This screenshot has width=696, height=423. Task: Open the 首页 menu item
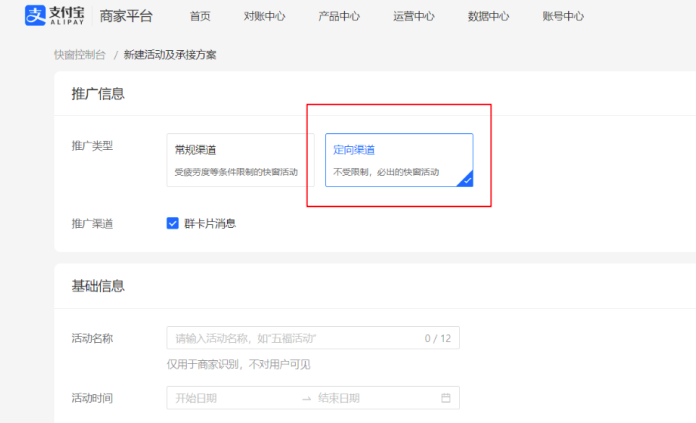point(200,17)
